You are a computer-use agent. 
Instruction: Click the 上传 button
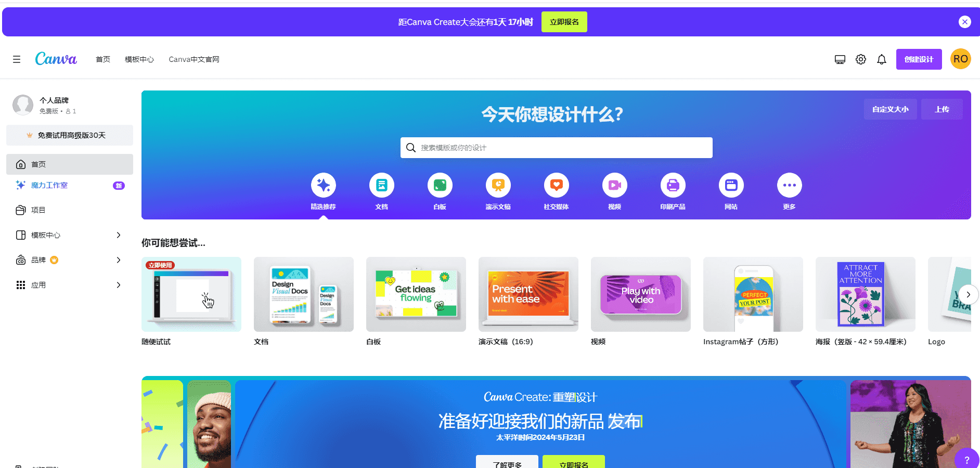[x=942, y=109]
